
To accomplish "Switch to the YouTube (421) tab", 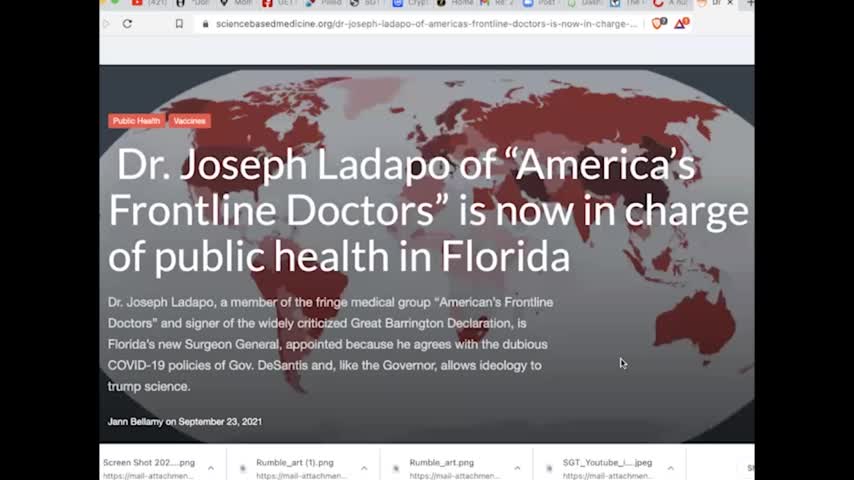I will tap(150, 3).
